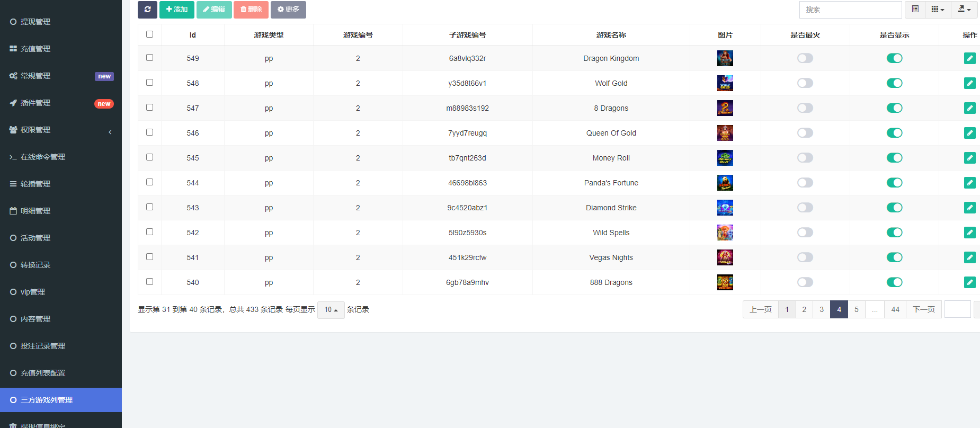Go to pagination page 5
The image size is (980, 428).
[857, 309]
